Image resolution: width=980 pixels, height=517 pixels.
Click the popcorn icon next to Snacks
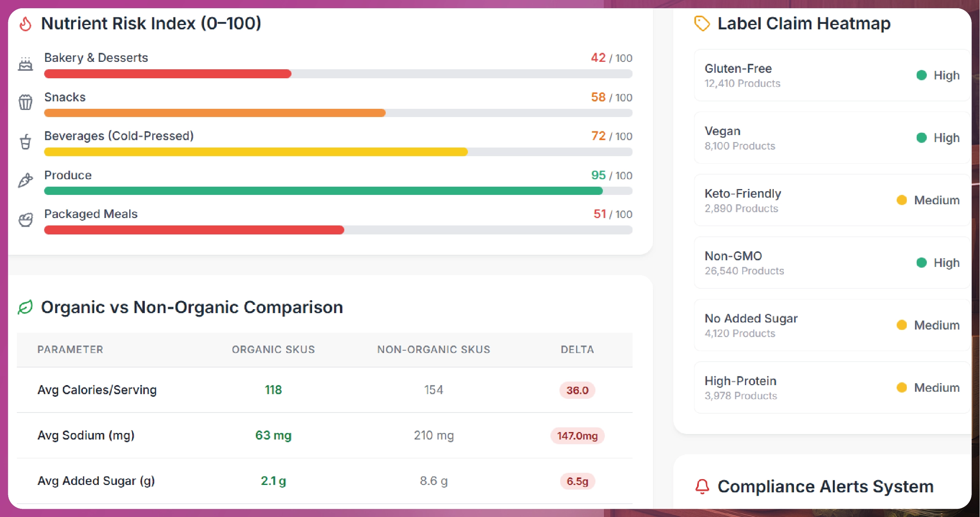click(x=25, y=103)
